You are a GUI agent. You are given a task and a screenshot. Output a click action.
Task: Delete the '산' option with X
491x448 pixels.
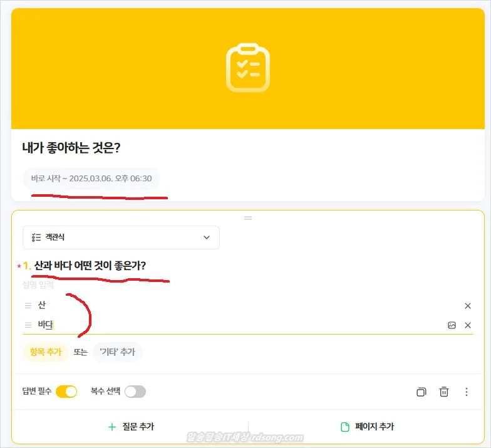click(x=468, y=306)
